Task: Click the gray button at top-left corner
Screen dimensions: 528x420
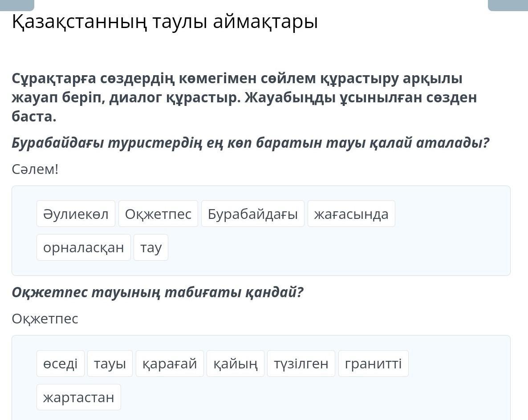Action: click(x=17, y=5)
